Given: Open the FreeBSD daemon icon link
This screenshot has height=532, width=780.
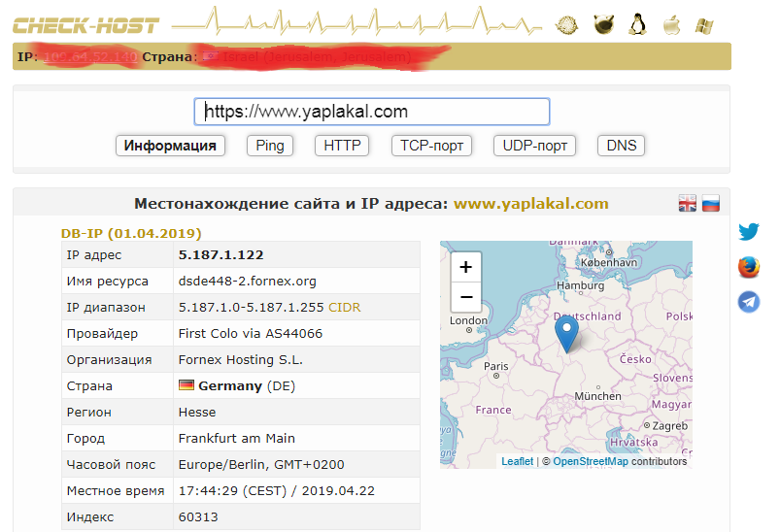Looking at the screenshot, I should click(x=603, y=24).
